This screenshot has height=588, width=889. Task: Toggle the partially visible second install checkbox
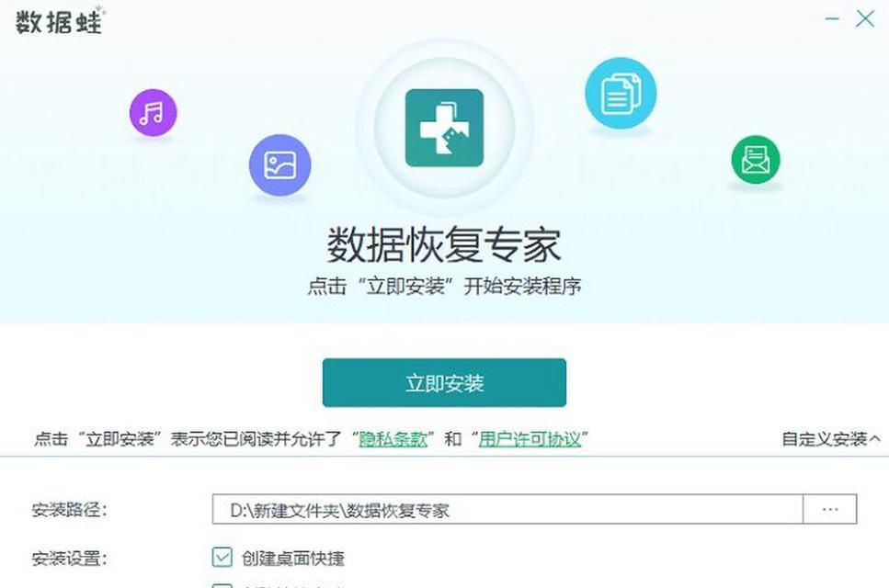[x=222, y=585]
